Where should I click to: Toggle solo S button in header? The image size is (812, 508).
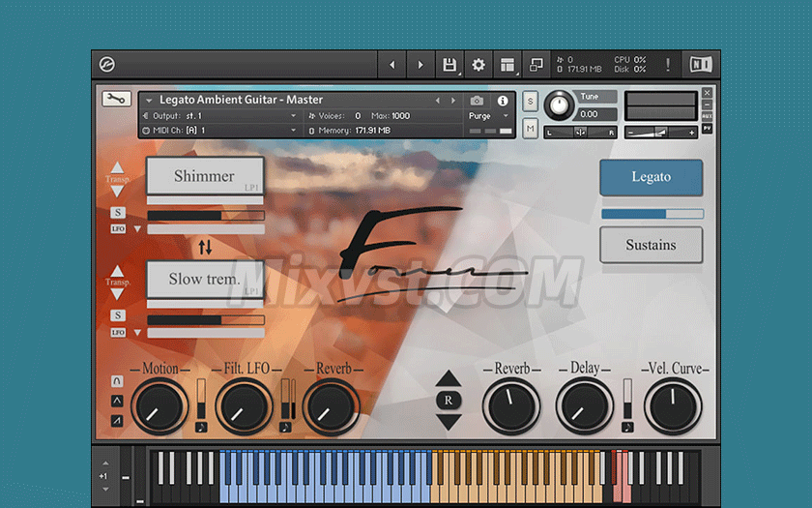click(531, 101)
